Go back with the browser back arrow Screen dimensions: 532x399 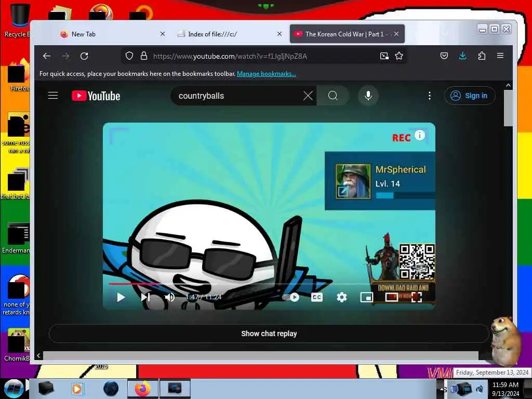pos(47,56)
